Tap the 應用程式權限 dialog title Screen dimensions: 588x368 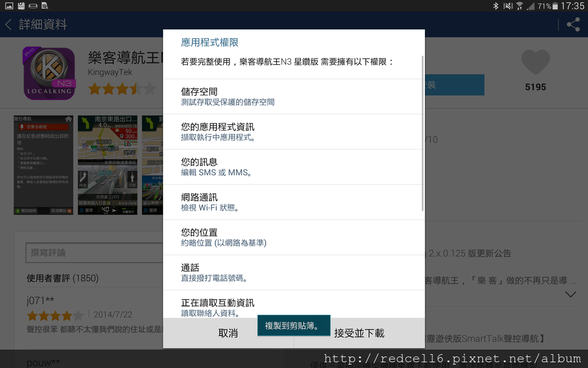[x=210, y=43]
